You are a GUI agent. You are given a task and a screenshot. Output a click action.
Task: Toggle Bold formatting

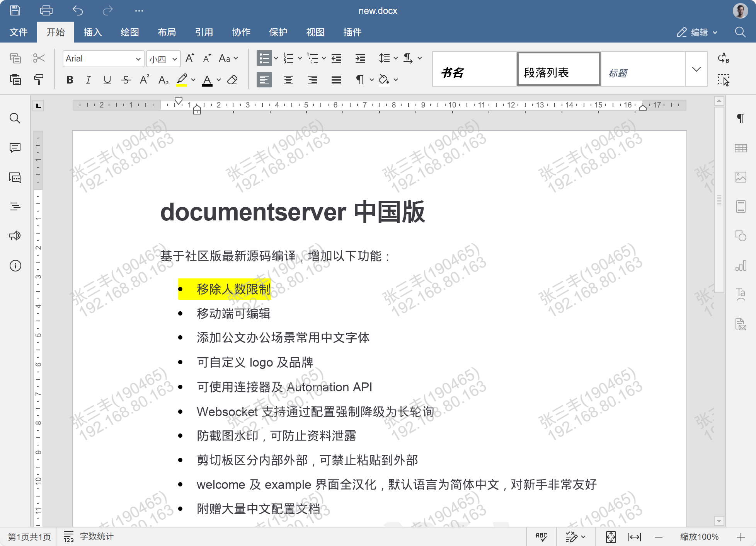70,80
